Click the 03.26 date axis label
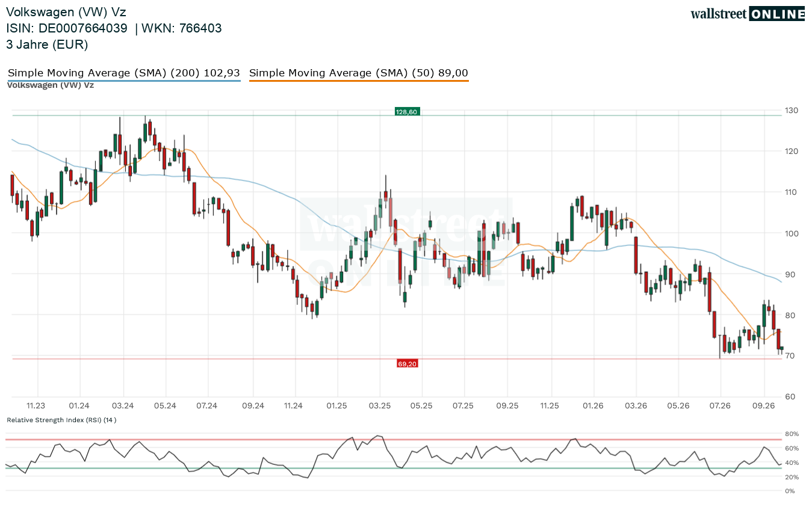This screenshot has width=812, height=507. [x=636, y=406]
